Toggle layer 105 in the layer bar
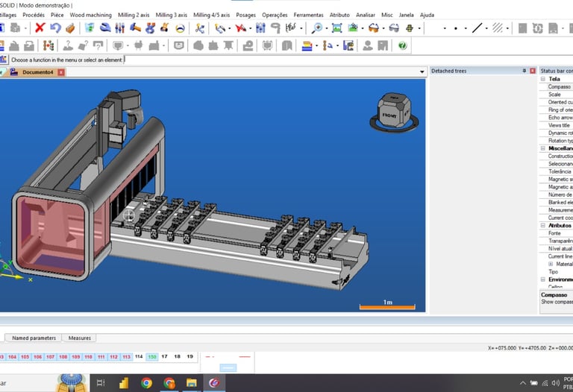 point(25,357)
